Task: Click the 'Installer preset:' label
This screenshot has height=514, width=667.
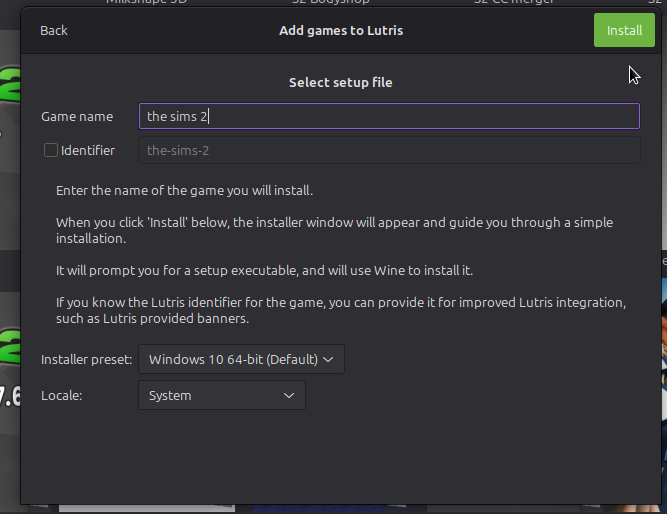Action: [x=86, y=359]
